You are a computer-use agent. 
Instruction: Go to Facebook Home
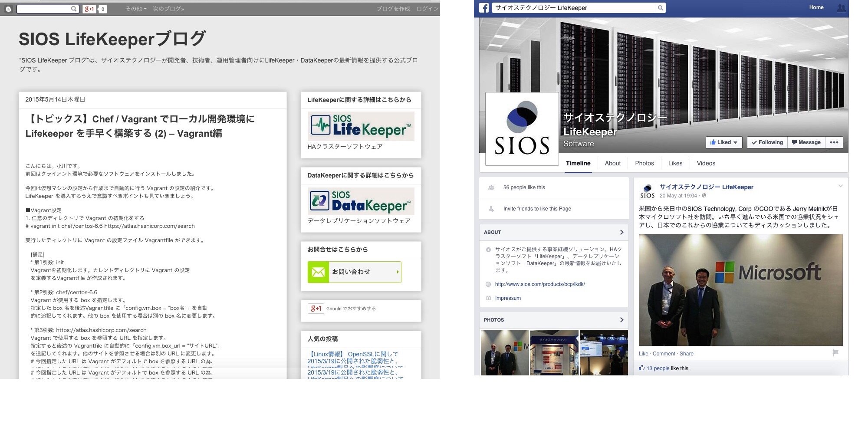[816, 7]
